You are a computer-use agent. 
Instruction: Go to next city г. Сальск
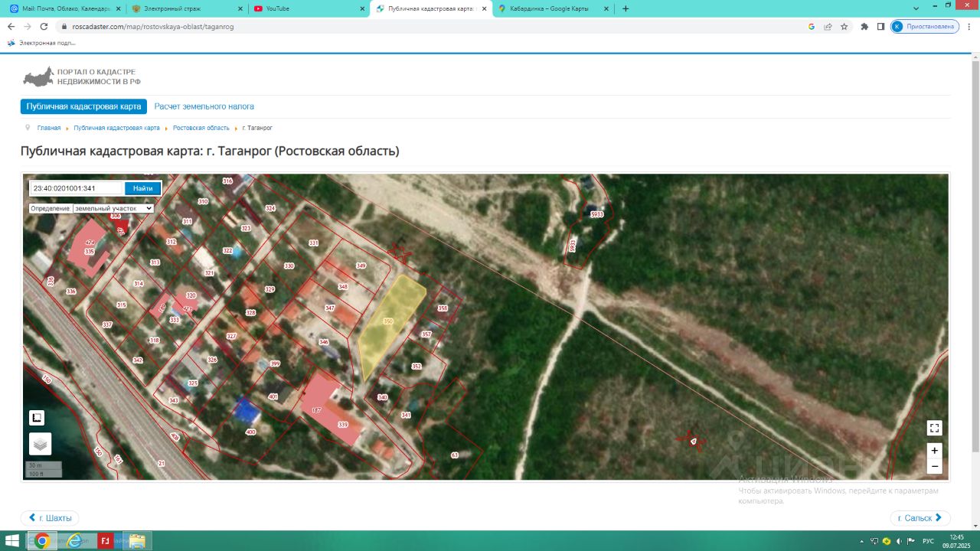920,518
